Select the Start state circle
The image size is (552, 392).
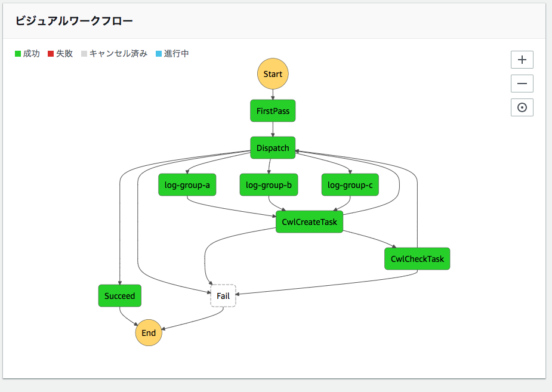[x=273, y=74]
